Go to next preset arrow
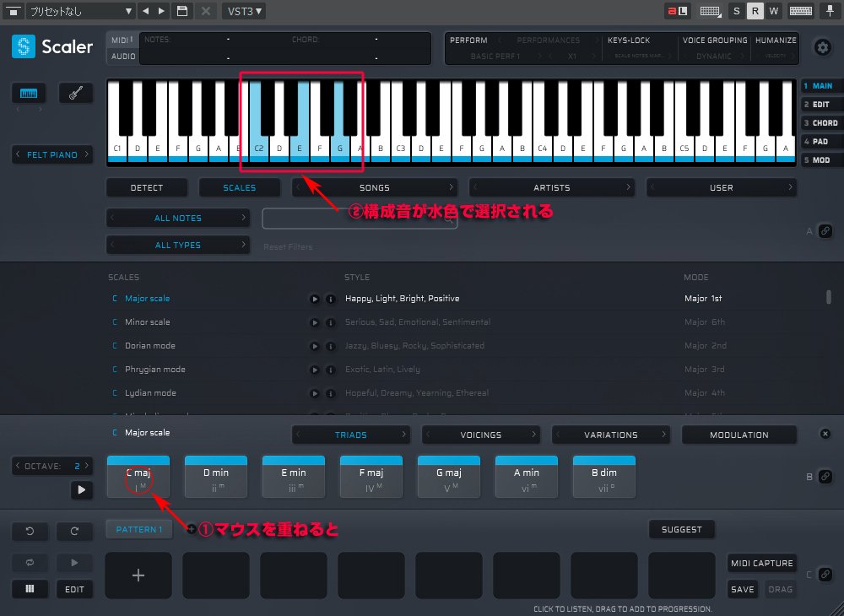Viewport: 844px width, 616px height. [161, 11]
